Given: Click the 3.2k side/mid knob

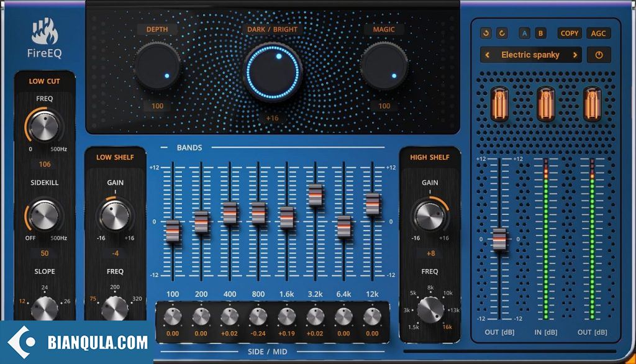Looking at the screenshot, I should 315,317.
